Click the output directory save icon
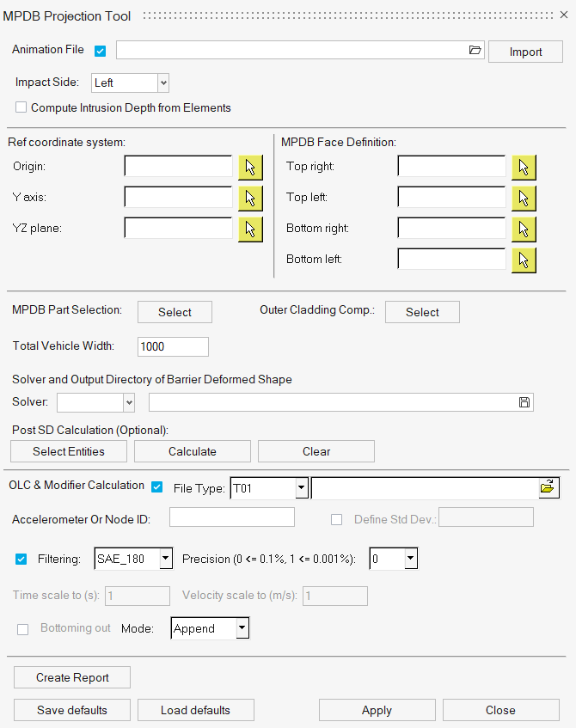The height and width of the screenshot is (728, 576). (x=524, y=402)
